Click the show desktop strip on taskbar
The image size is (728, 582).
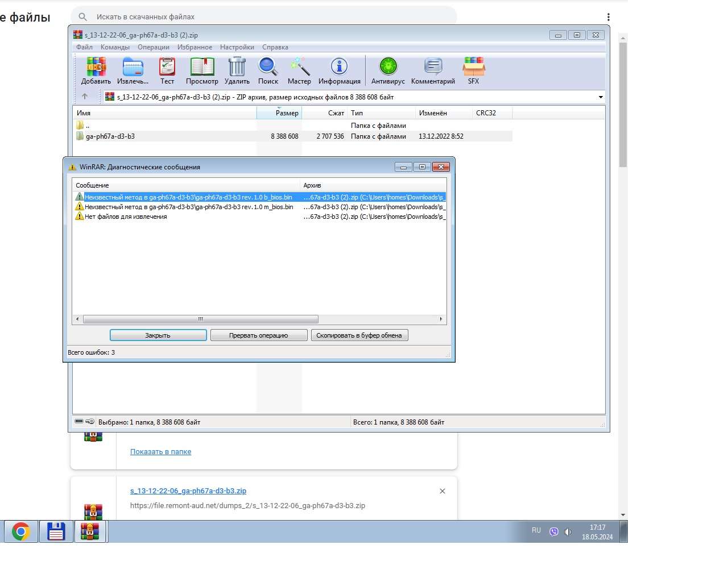click(624, 532)
